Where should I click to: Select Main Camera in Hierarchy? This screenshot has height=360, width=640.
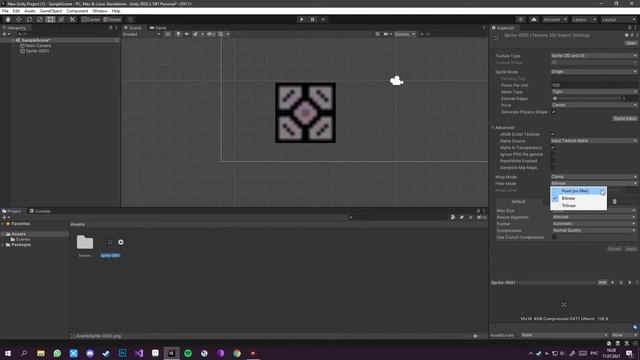click(38, 46)
